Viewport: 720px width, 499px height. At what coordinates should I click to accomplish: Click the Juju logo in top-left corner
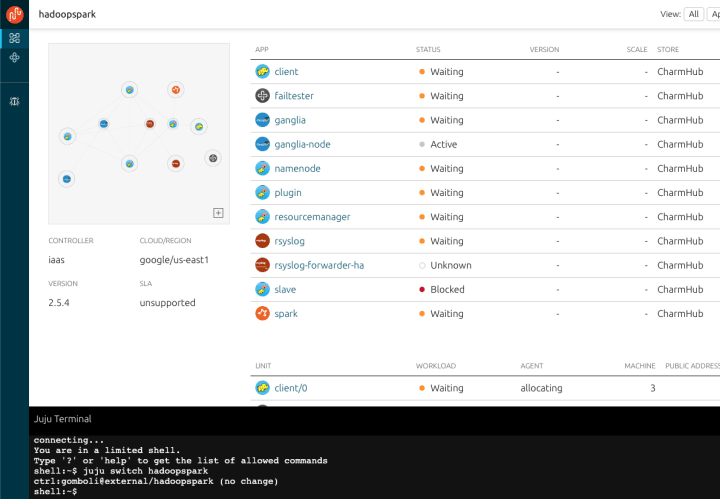[x=15, y=14]
